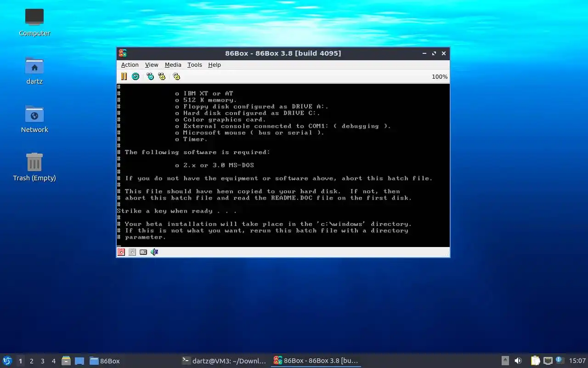The height and width of the screenshot is (368, 588).
Task: Open the Media menu
Action: pyautogui.click(x=173, y=65)
